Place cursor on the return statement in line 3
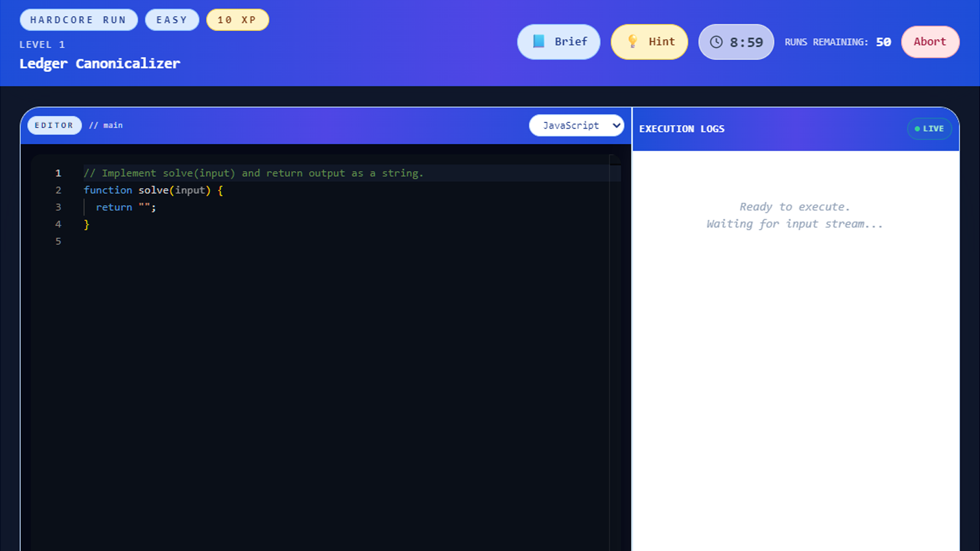This screenshot has height=551, width=980. [114, 207]
